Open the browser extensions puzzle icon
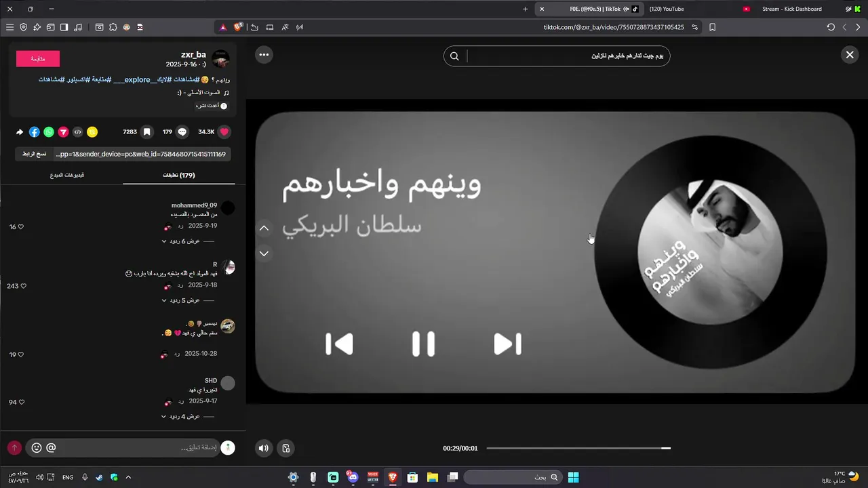This screenshot has width=868, height=488. pyautogui.click(x=113, y=27)
